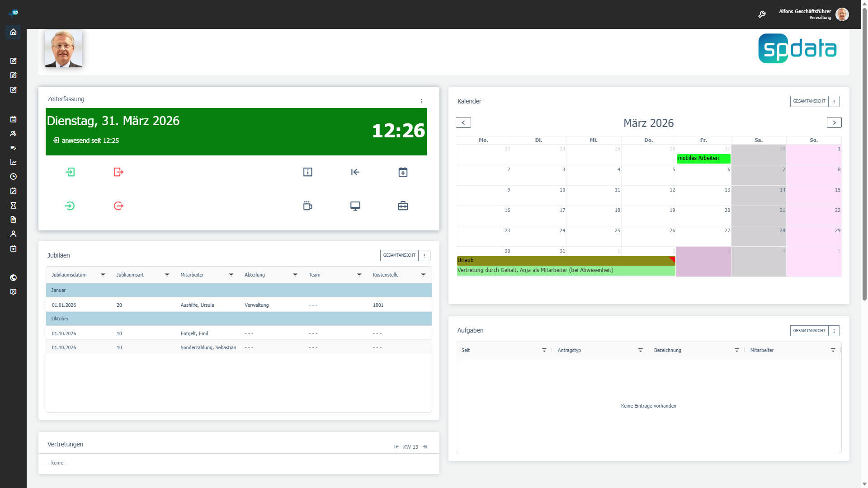
Task: Open Aufgaben panel three-dot menu
Action: click(x=834, y=331)
